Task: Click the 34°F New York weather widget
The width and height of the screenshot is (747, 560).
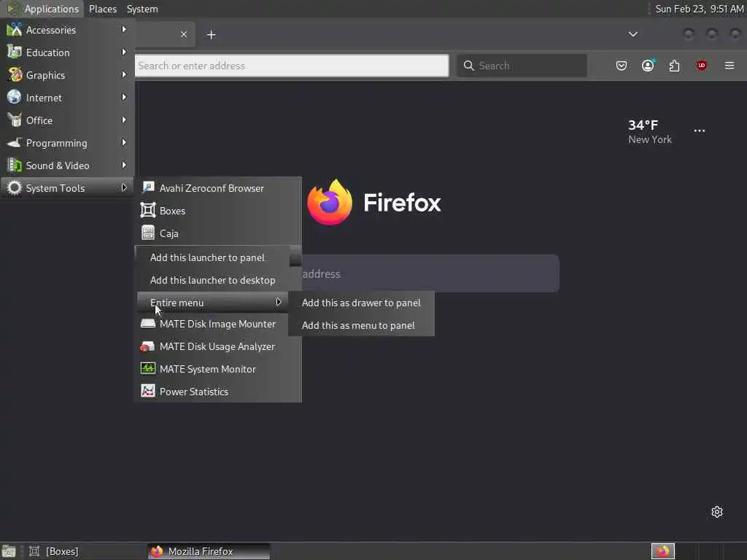Action: [x=650, y=131]
